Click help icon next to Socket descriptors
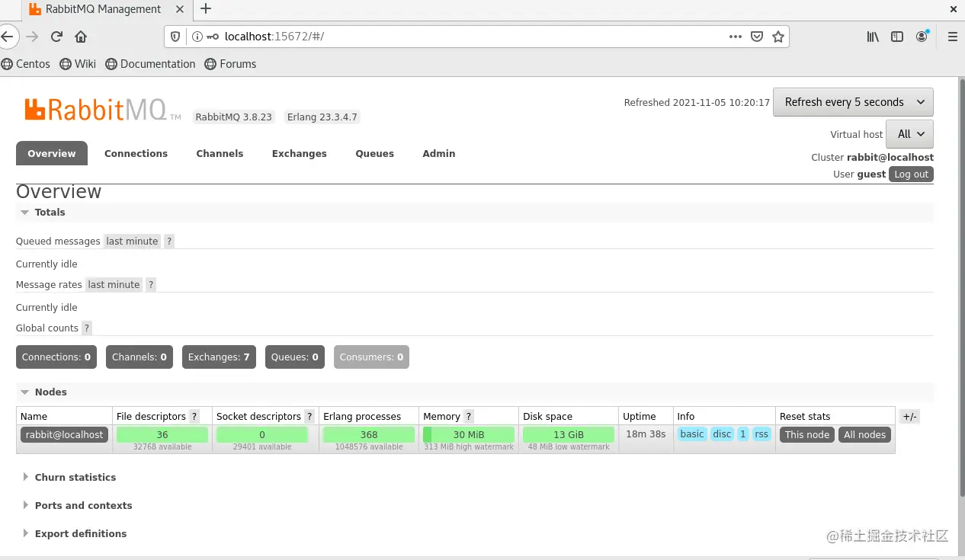Viewport: 965px width, 560px height. 309,416
